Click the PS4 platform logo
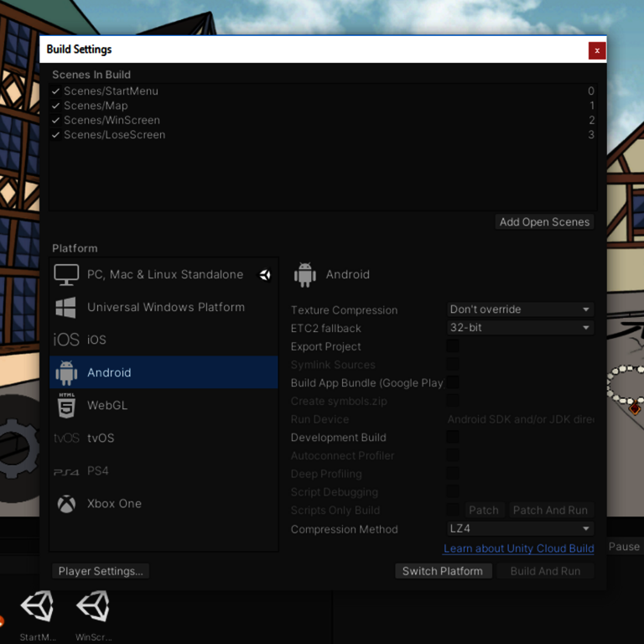Image resolution: width=644 pixels, height=644 pixels. point(66,472)
